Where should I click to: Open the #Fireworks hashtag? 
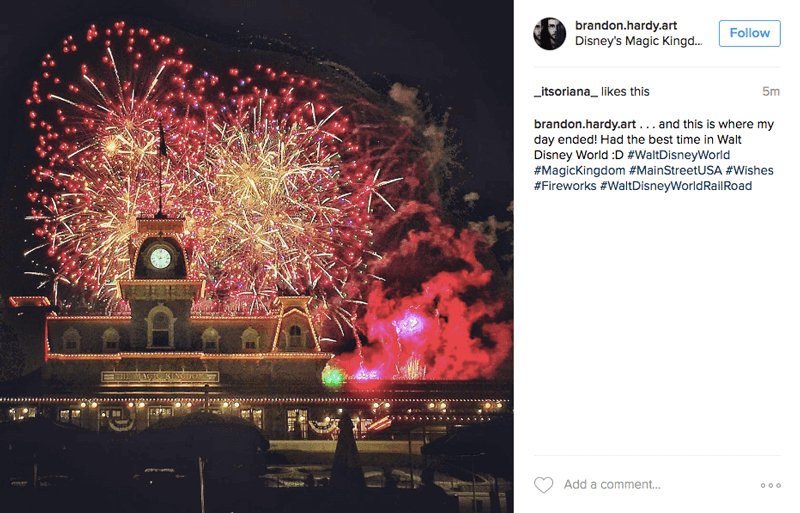click(x=565, y=186)
